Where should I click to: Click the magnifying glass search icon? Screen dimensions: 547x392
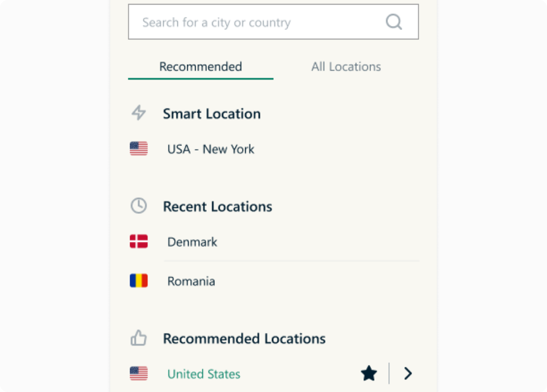tap(394, 22)
